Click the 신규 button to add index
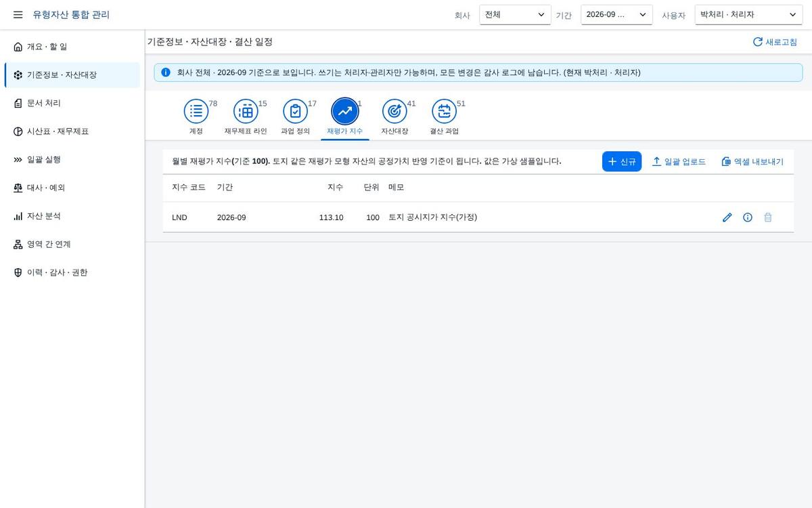The height and width of the screenshot is (508, 812). click(x=622, y=161)
